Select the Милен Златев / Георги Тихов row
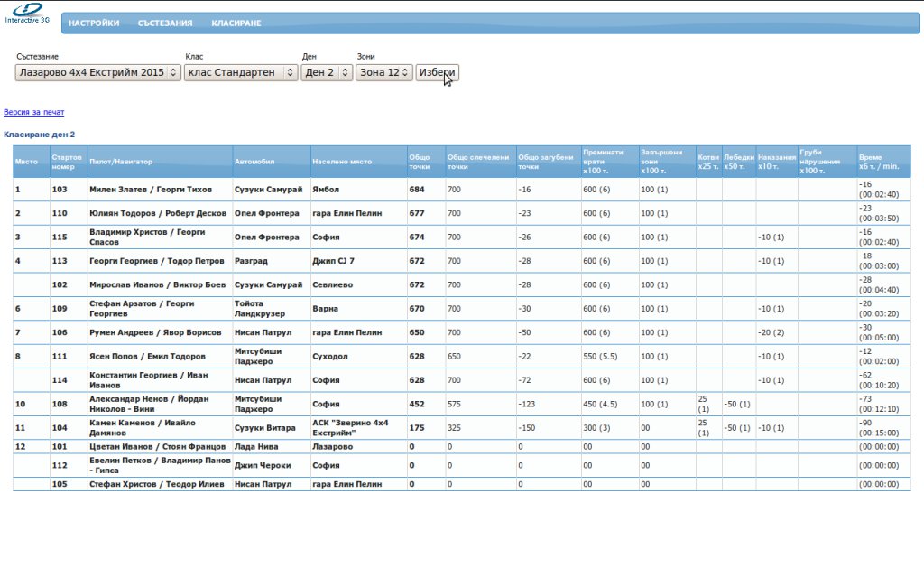Image resolution: width=924 pixels, height=578 pixels. tap(151, 190)
